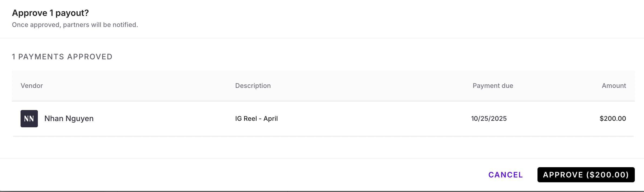Click the Vendor column header
Viewport: 644px width, 192px height.
[32, 86]
